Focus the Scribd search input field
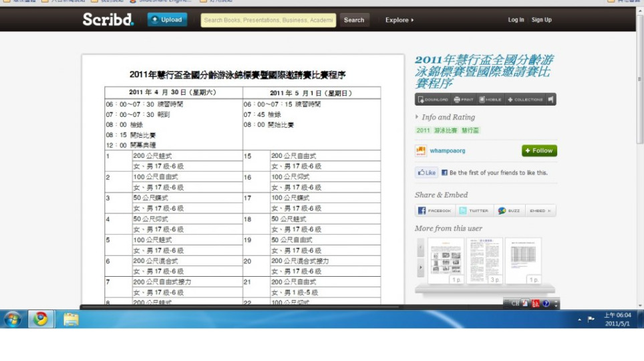 [268, 20]
